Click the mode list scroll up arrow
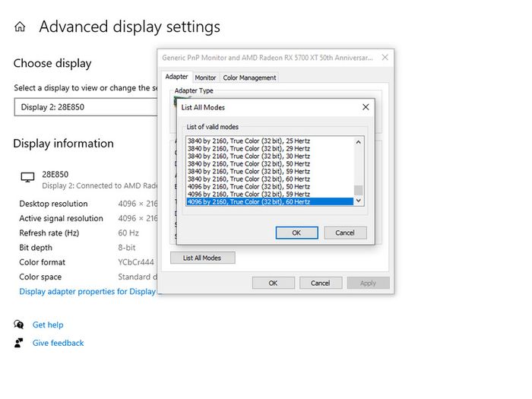The height and width of the screenshot is (399, 532). 358,142
